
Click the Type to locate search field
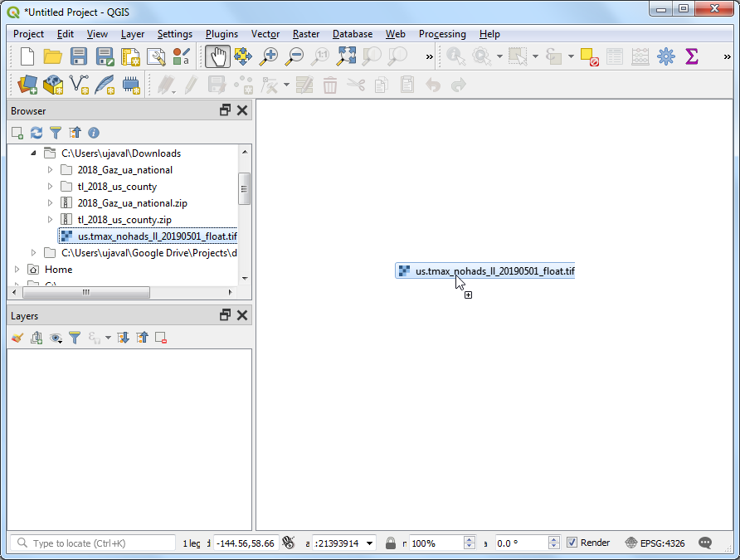coord(93,543)
